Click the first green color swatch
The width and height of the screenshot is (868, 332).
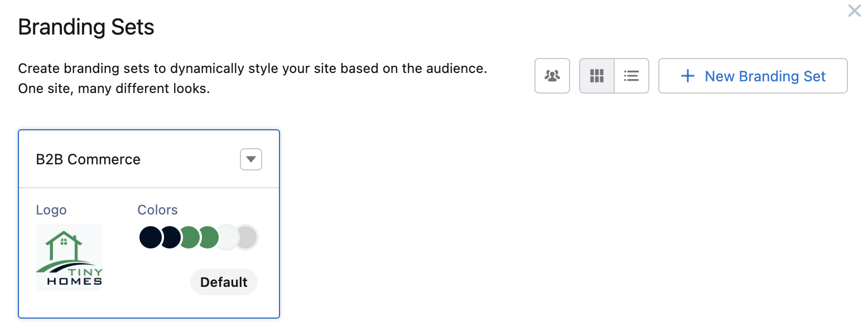(x=190, y=237)
